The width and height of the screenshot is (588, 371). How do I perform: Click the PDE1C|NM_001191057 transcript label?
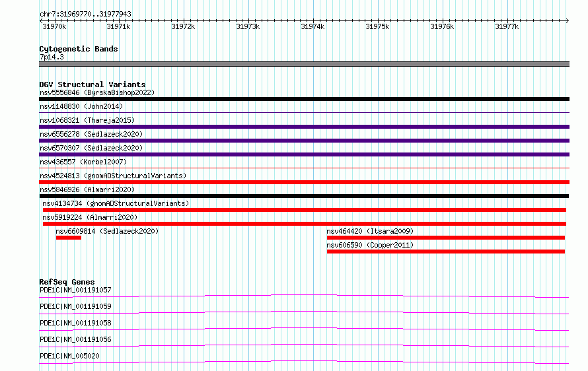coord(75,290)
